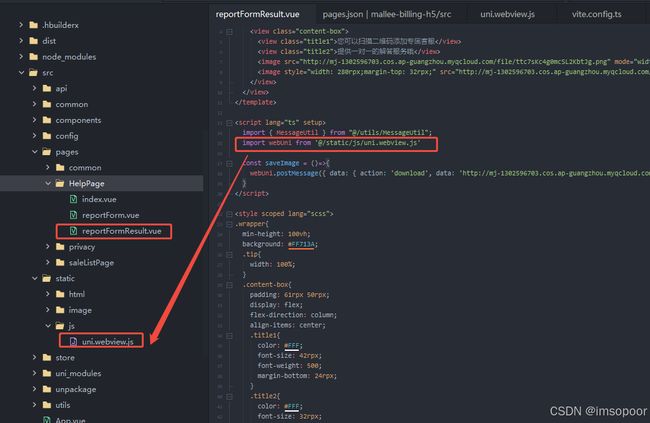The width and height of the screenshot is (650, 423).
Task: Select the components folder label
Action: pyautogui.click(x=78, y=120)
